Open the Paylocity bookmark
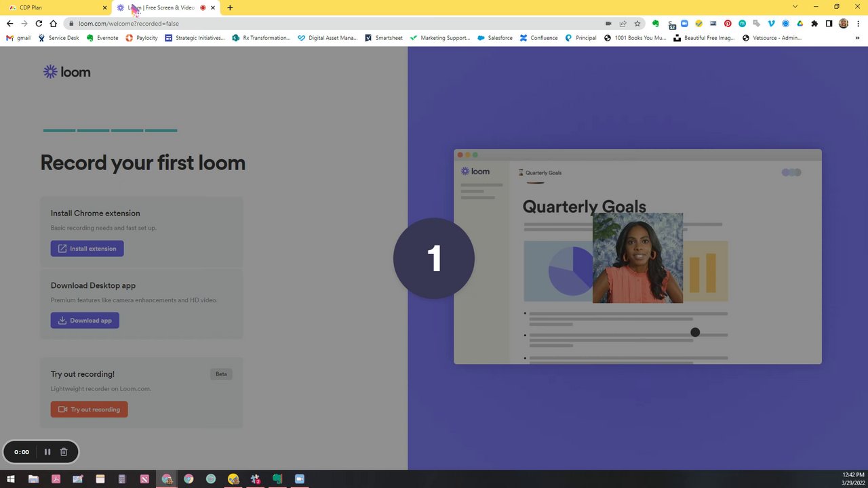Viewport: 868px width, 488px height. (x=142, y=38)
